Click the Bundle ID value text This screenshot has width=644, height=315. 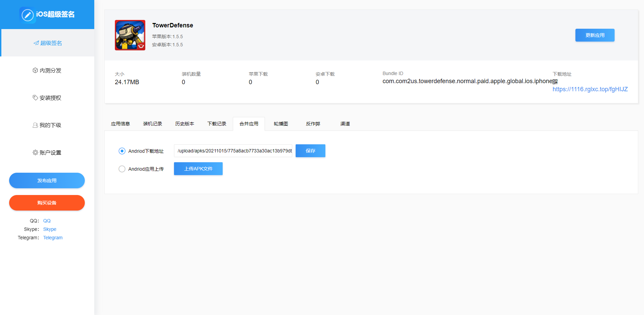coord(467,81)
